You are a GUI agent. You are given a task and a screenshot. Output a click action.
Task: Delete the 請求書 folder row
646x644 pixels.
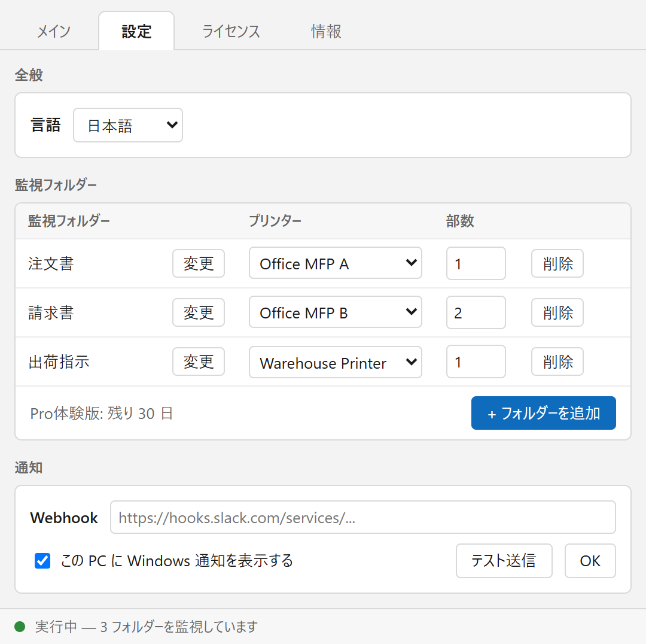tap(557, 312)
